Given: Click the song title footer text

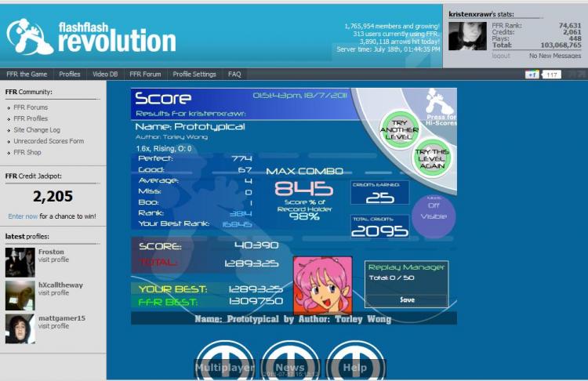Looking at the screenshot, I should click(x=293, y=319).
